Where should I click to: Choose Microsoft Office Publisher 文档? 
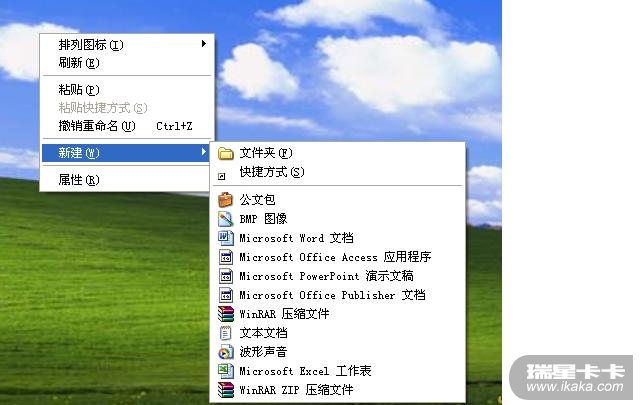point(338,295)
